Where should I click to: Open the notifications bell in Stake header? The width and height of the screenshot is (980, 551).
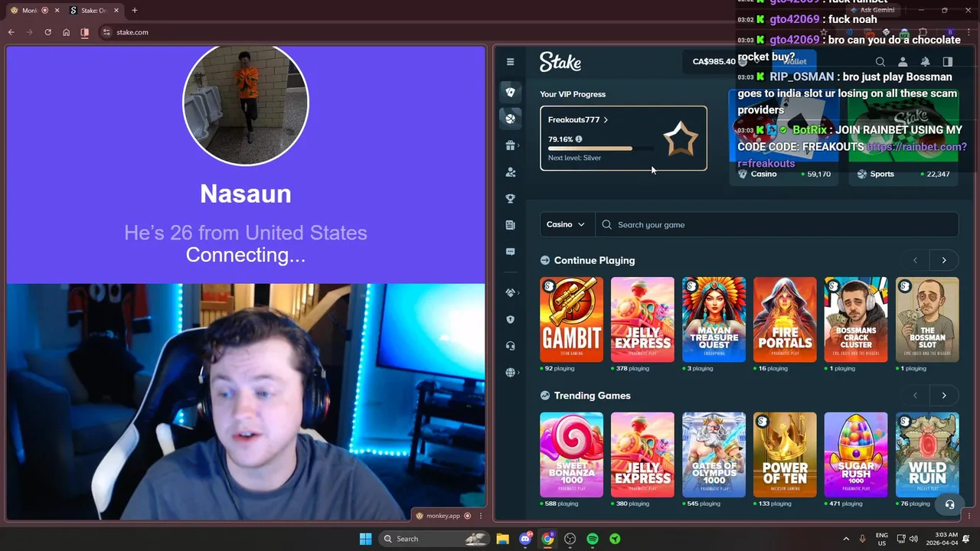tap(925, 62)
